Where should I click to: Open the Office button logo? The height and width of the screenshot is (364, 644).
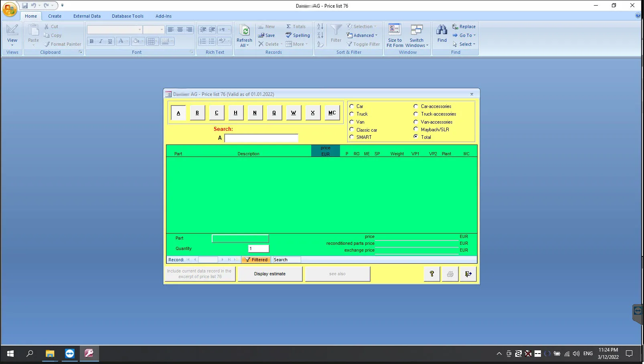10,9
